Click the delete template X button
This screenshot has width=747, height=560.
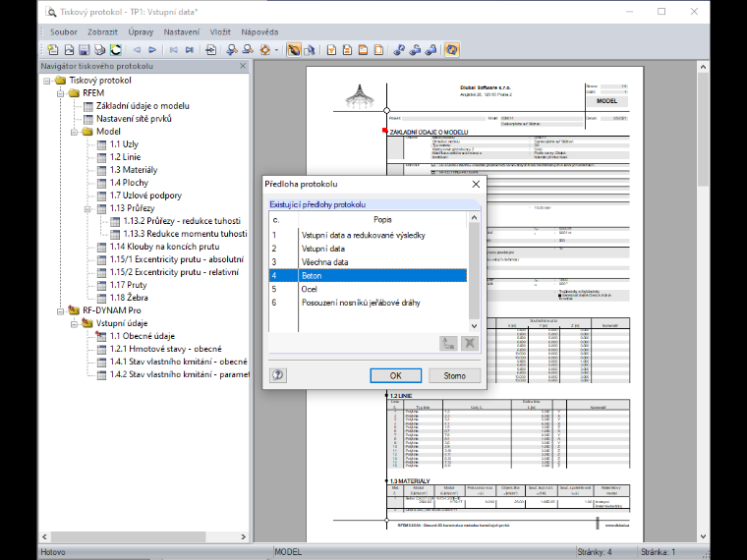pos(470,343)
